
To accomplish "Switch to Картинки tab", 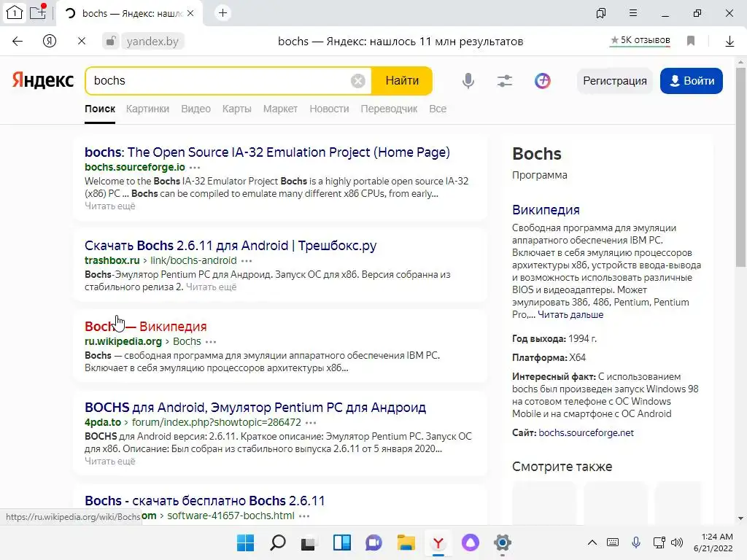I will (x=147, y=109).
